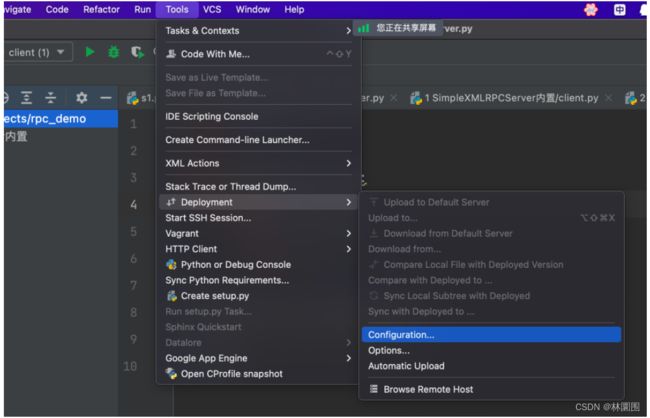Open the Refactor menu

point(101,10)
